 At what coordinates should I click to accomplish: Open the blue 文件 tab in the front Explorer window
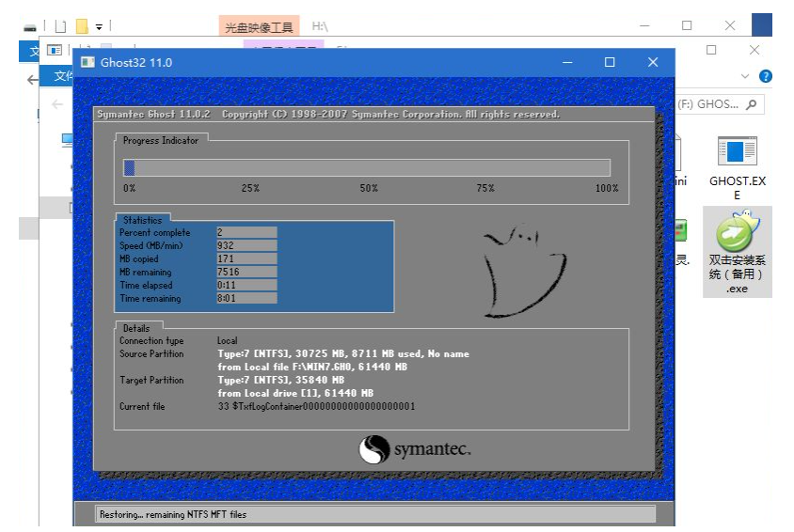[60, 76]
